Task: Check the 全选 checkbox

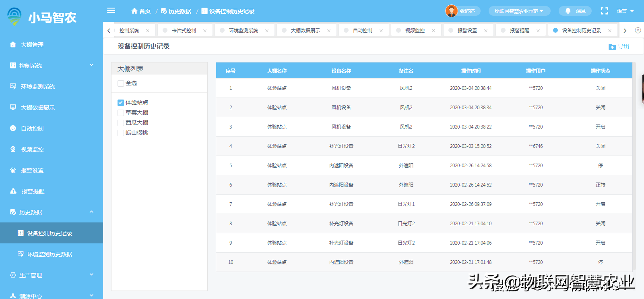Action: (121, 83)
